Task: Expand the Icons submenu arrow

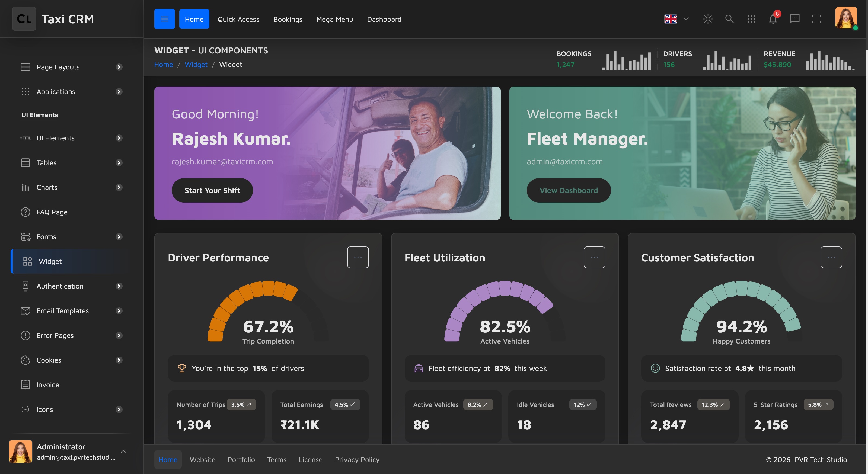Action: 119,409
